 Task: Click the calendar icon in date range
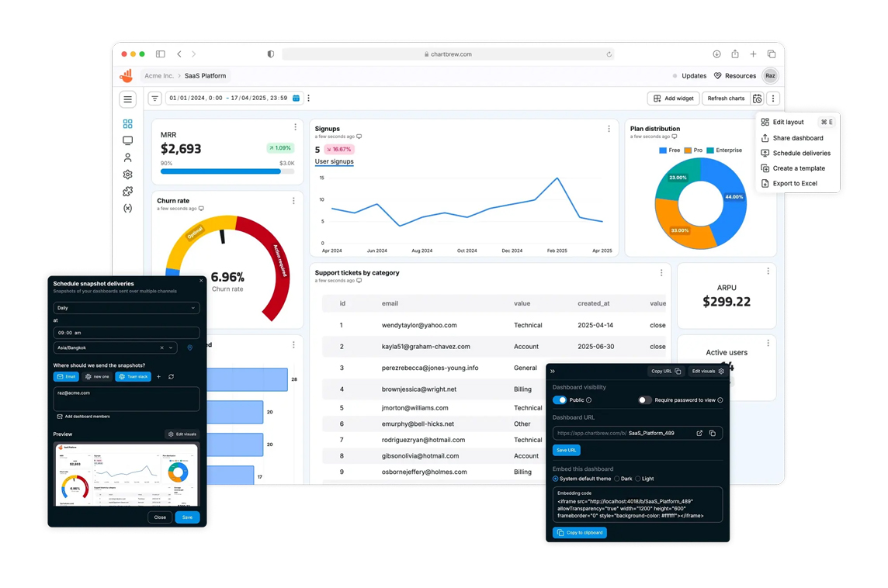(x=296, y=99)
